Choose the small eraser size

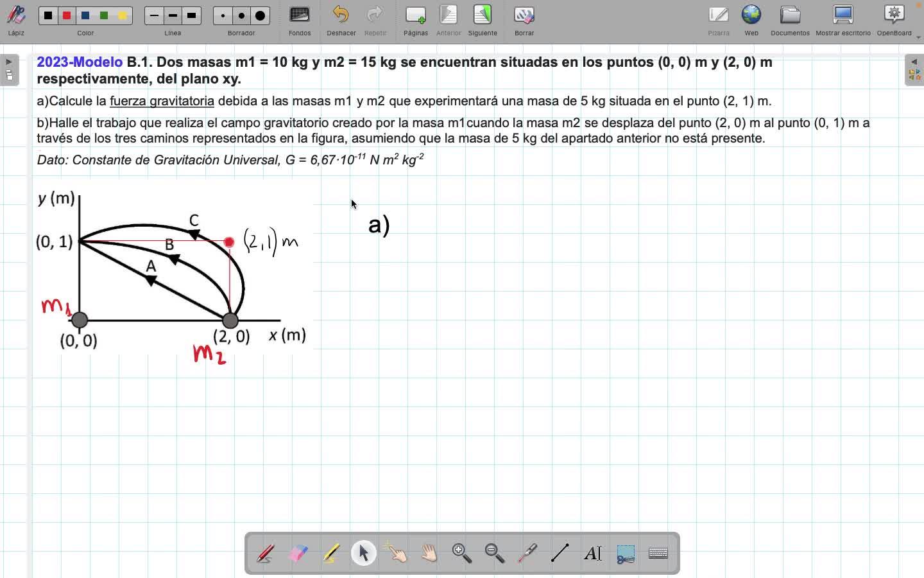223,15
